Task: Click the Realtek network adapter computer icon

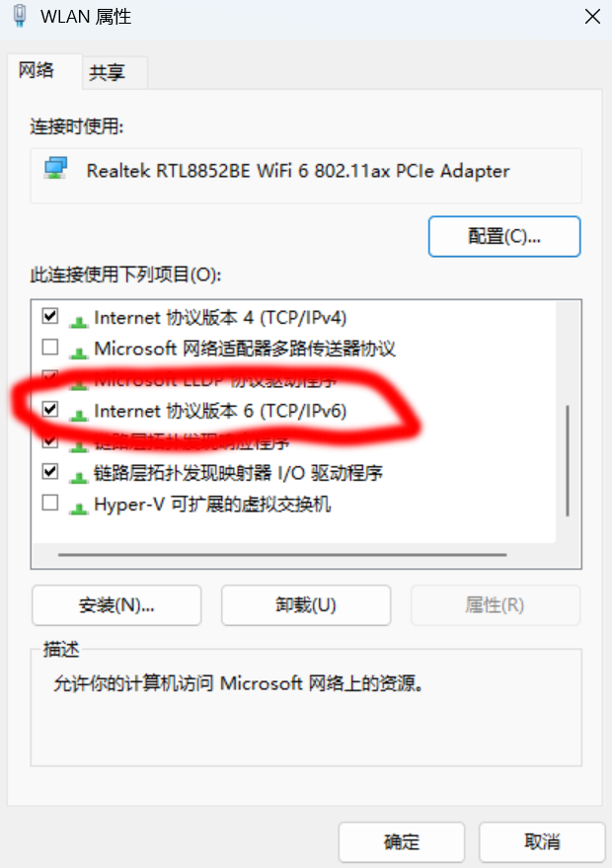Action: coord(56,168)
